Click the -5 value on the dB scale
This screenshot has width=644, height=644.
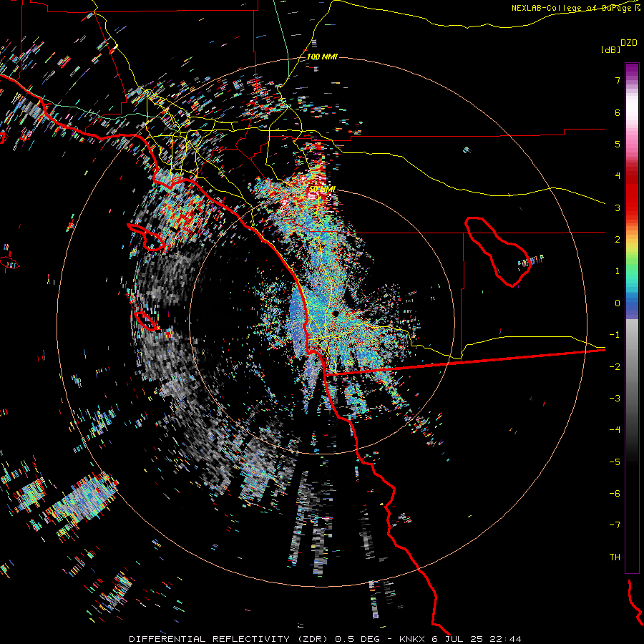[x=615, y=462]
